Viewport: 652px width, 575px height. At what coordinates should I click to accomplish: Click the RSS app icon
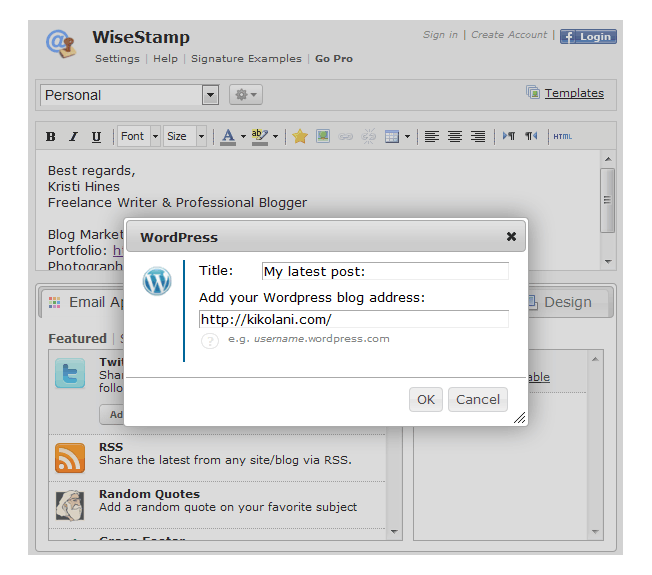click(x=70, y=458)
